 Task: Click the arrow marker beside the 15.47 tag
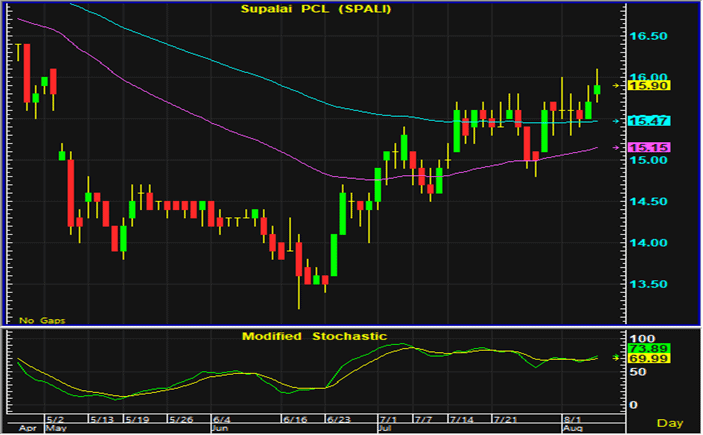click(x=617, y=121)
